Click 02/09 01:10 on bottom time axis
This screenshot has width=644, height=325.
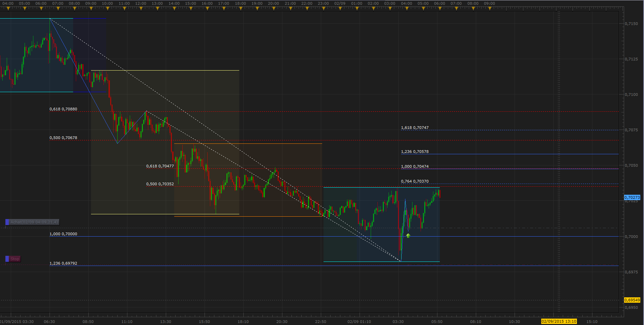pos(359,322)
